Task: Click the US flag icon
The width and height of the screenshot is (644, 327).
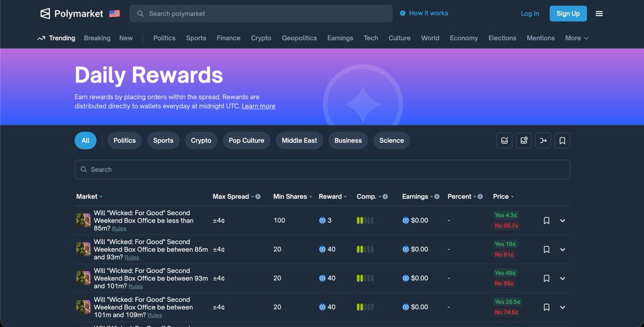Action: [x=114, y=13]
